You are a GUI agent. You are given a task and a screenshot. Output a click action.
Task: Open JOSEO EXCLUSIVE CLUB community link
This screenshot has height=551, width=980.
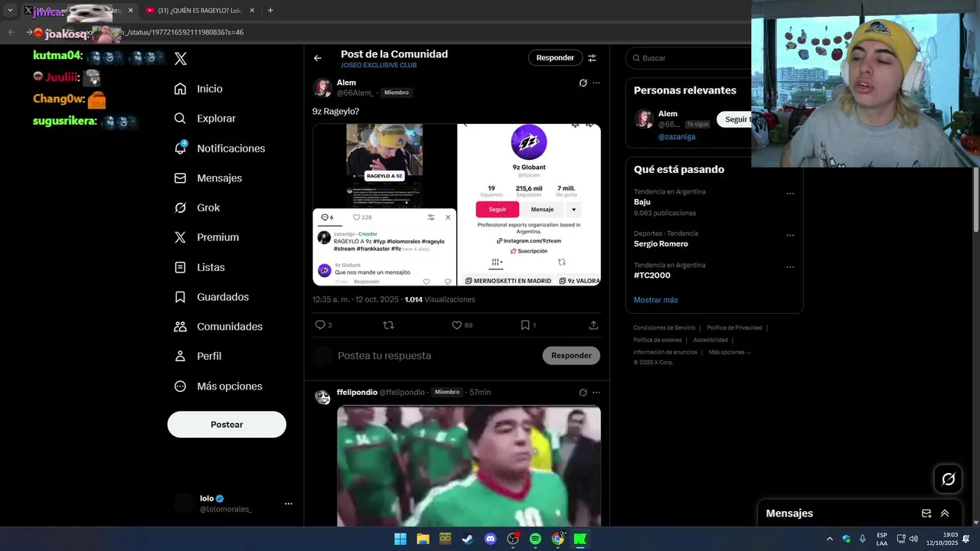378,66
